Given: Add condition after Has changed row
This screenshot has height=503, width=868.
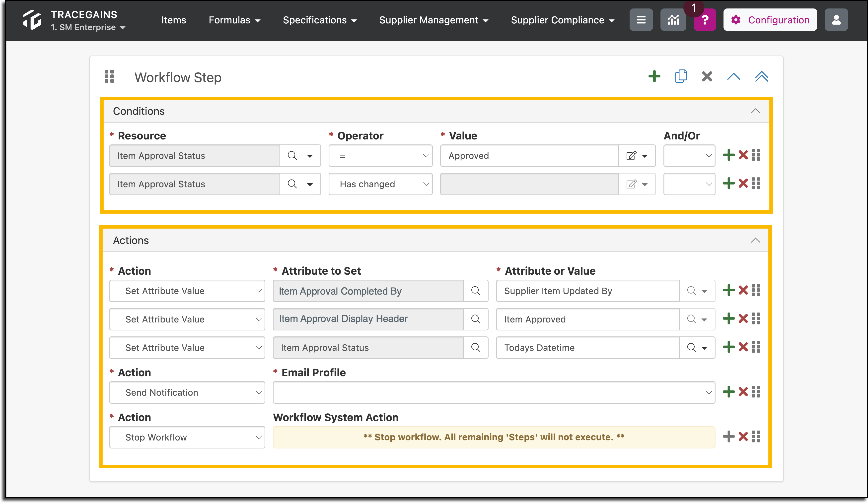Looking at the screenshot, I should tap(729, 184).
